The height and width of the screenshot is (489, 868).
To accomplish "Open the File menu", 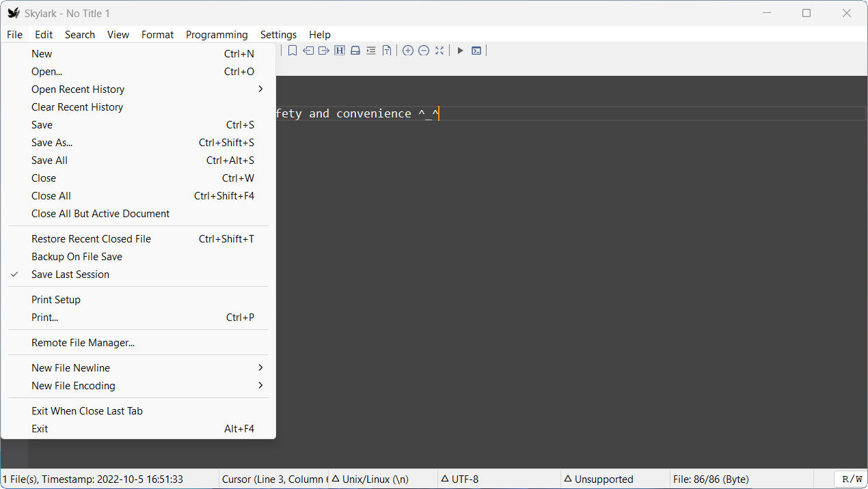I will [x=14, y=35].
